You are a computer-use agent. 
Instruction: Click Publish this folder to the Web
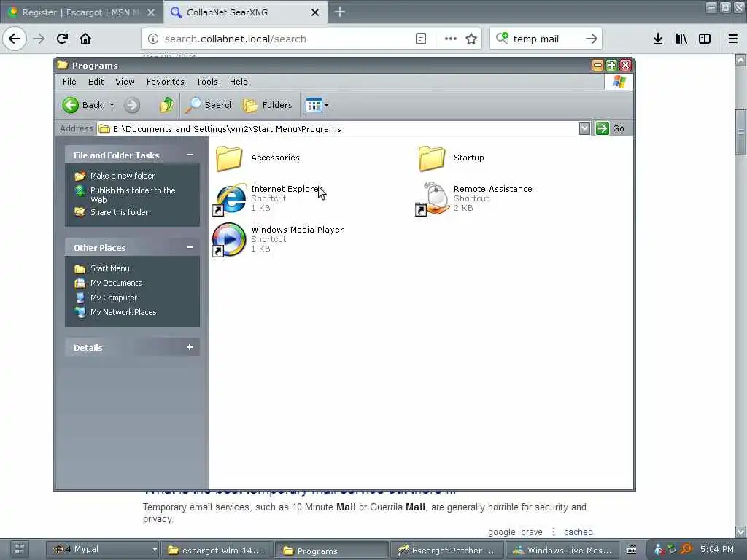133,195
